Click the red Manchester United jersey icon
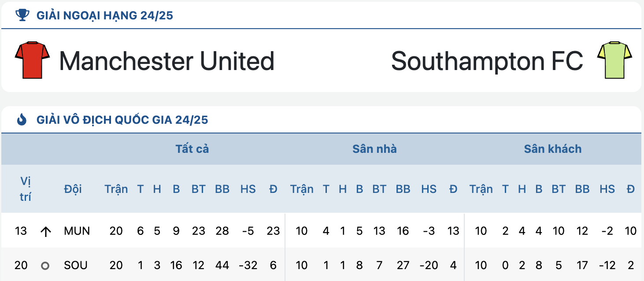Image resolution: width=644 pixels, height=281 pixels. (32, 60)
